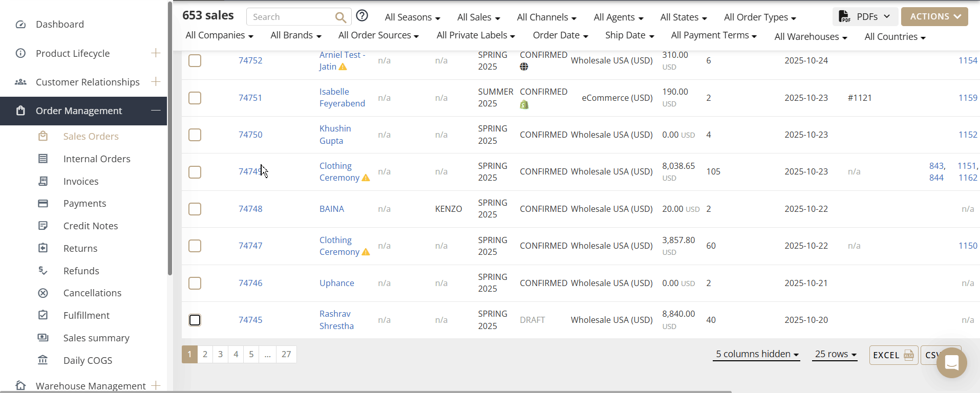Viewport: 980px width, 393px height.
Task: Click the Dashboard gauge icon
Action: [x=21, y=25]
